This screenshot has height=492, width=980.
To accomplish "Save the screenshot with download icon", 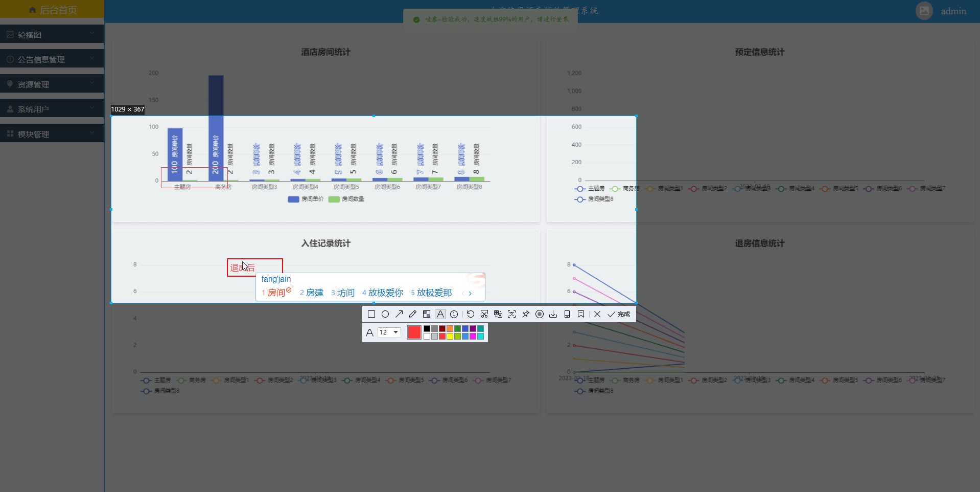I will click(x=553, y=314).
